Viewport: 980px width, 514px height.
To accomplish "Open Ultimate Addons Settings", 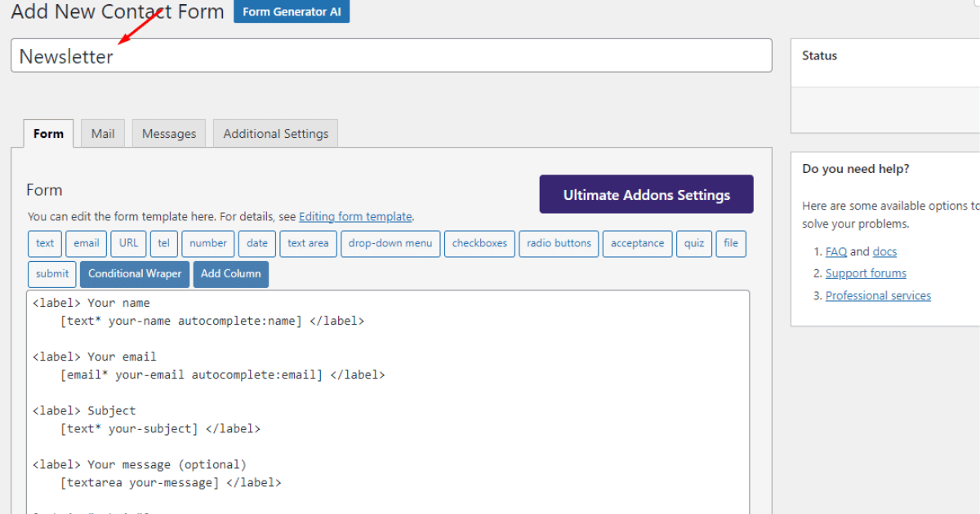I will [x=646, y=195].
